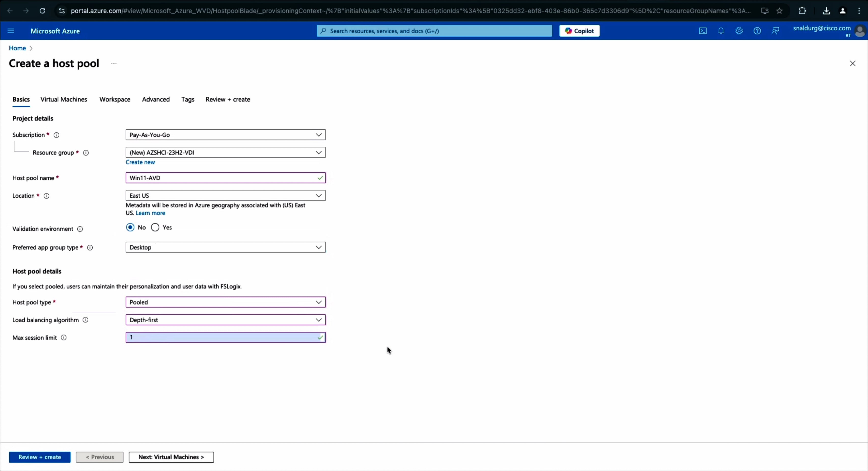Click the Load balancing algorithm info icon
This screenshot has width=868, height=471.
tap(86, 320)
